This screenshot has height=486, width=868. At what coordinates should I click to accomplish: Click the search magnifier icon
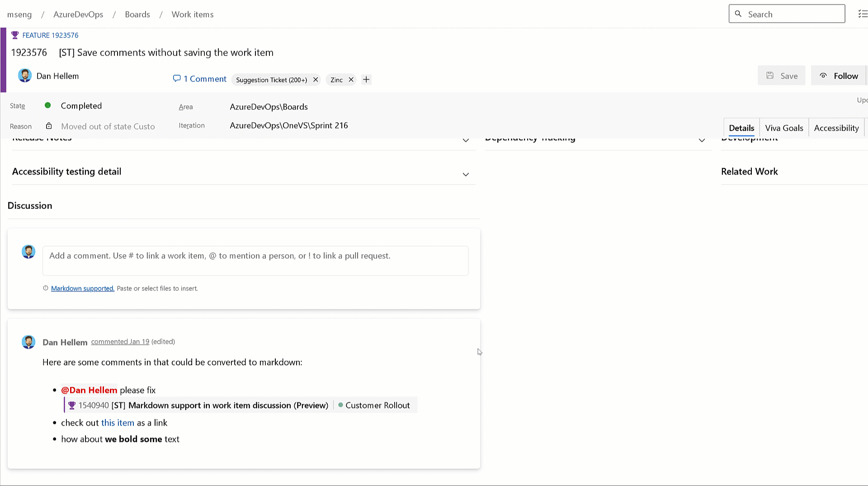(738, 14)
